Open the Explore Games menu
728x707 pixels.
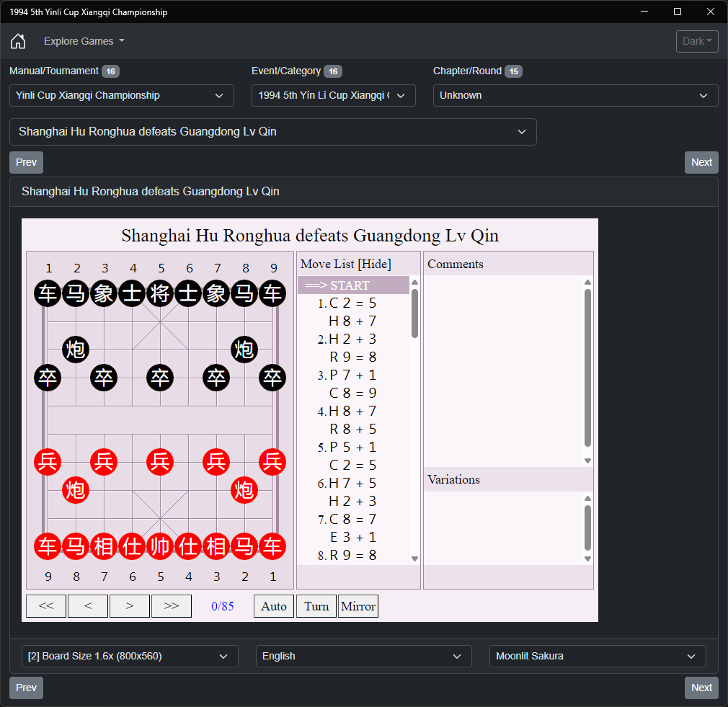tap(84, 41)
